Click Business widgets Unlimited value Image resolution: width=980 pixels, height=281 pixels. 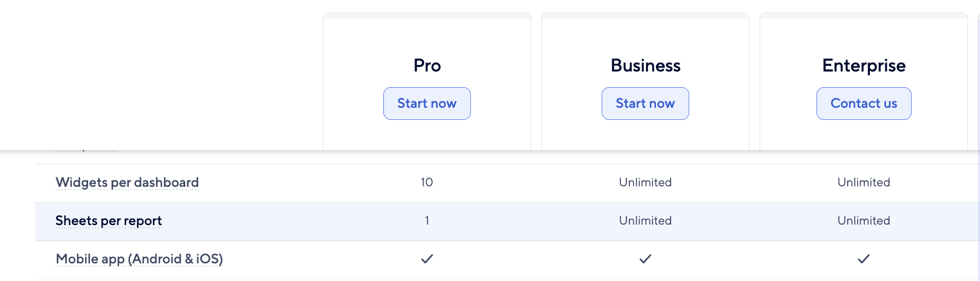(645, 182)
